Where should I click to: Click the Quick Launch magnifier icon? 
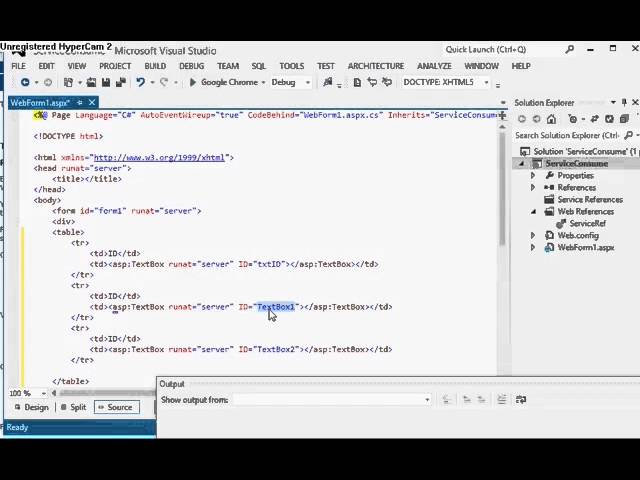tap(569, 49)
